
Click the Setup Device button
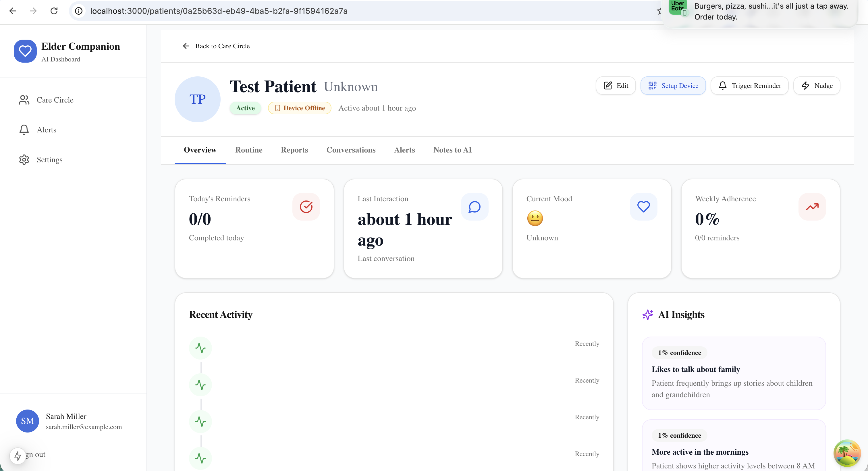tap(673, 86)
